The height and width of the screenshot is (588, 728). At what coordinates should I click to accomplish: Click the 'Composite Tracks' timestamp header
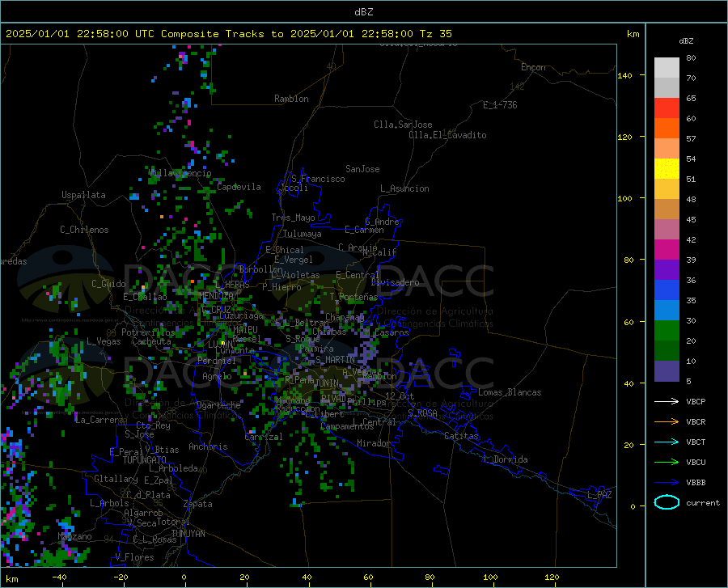click(228, 34)
